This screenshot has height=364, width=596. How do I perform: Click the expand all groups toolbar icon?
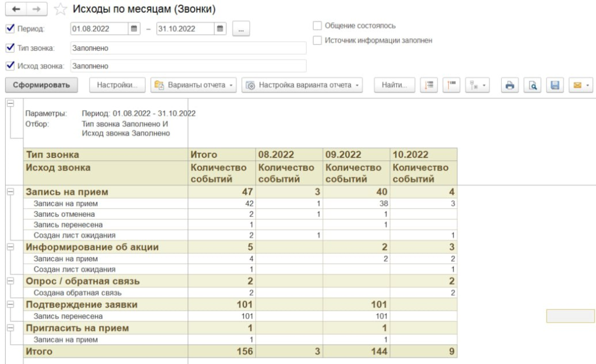click(430, 85)
